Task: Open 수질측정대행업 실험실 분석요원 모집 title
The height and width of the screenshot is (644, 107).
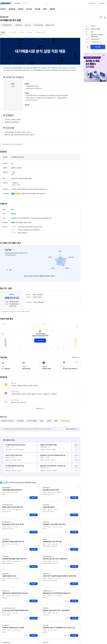Action: click(x=12, y=490)
